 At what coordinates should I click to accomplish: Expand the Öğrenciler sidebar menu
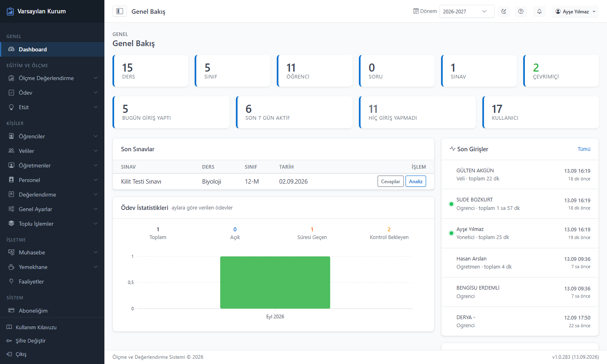52,136
